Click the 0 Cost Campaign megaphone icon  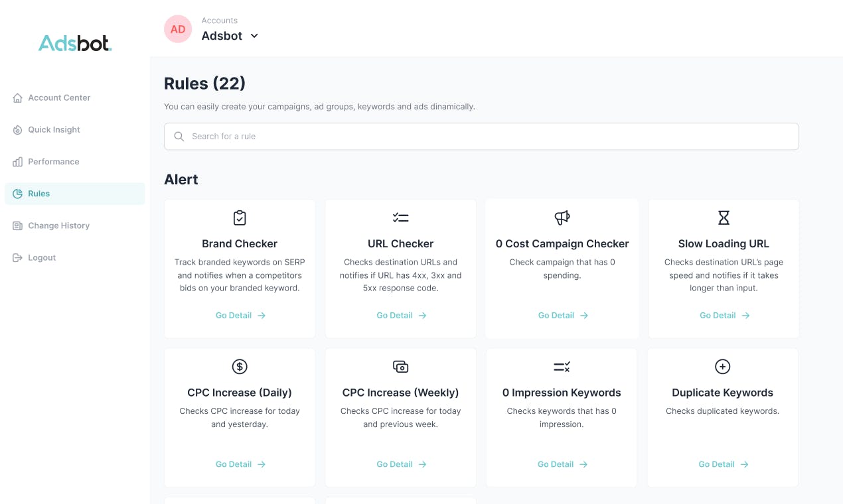click(562, 218)
